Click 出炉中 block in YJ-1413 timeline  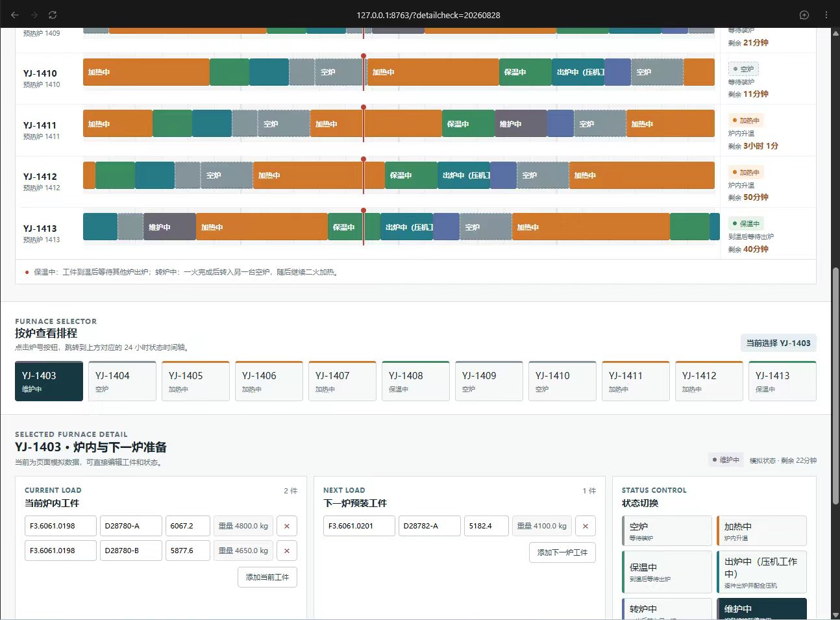[x=406, y=227]
